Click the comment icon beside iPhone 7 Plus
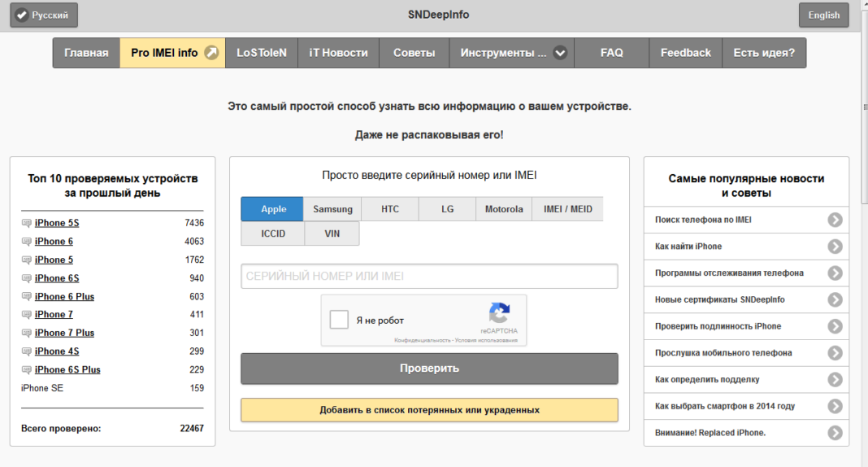 pos(26,333)
